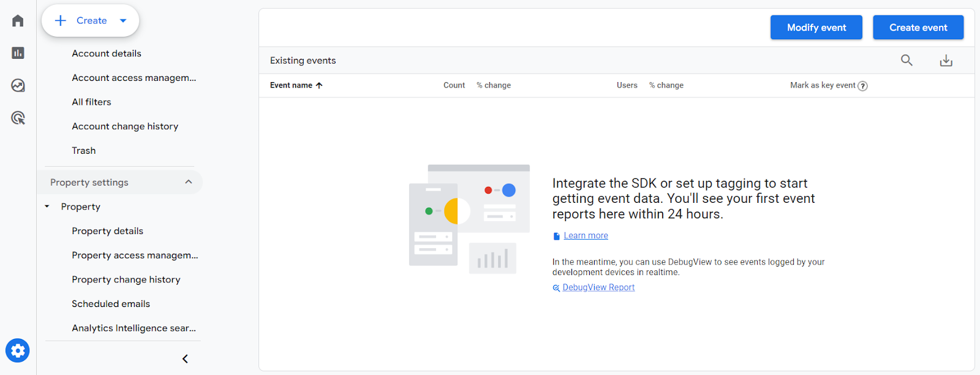Screen dimensions: 980x375
Task: Click the Modify event button
Action: [816, 28]
